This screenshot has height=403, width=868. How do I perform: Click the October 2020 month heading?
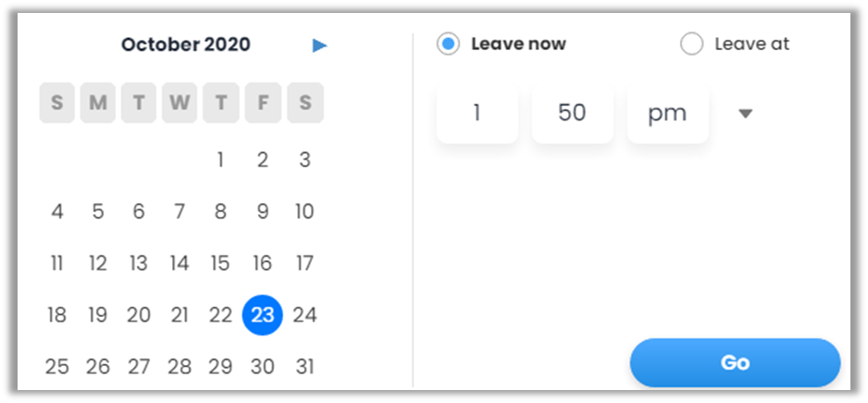186,44
